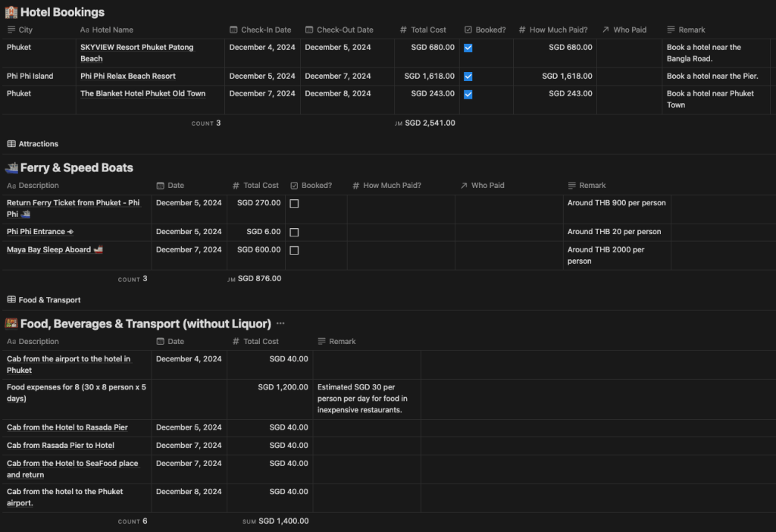Open the three-dots menu beside Food, Beverages & Transport
Viewport: 776px width, 532px height.
[280, 324]
